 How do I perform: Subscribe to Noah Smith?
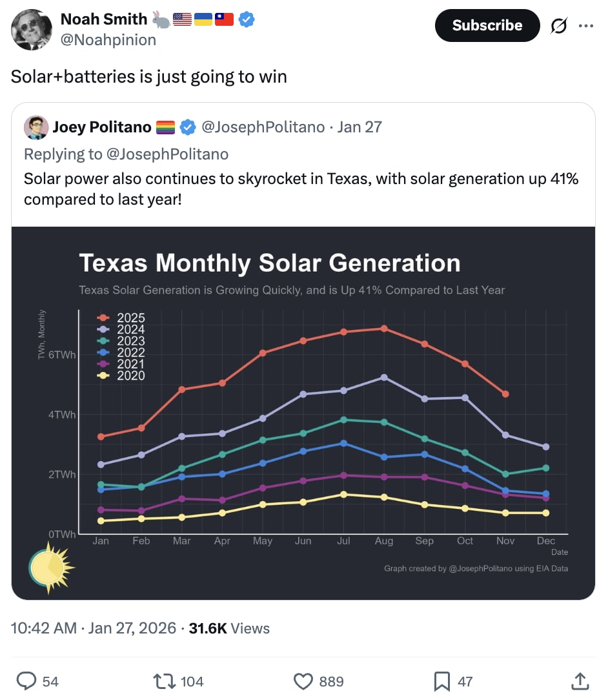pos(487,25)
